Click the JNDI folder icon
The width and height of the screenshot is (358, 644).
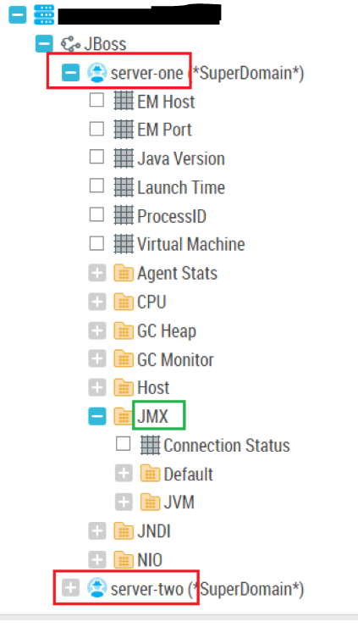[124, 531]
